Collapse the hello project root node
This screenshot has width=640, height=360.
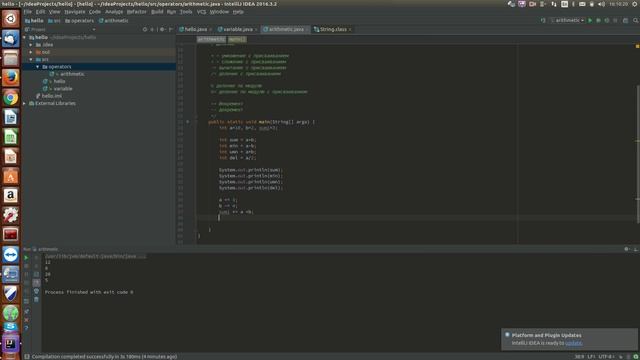24,37
